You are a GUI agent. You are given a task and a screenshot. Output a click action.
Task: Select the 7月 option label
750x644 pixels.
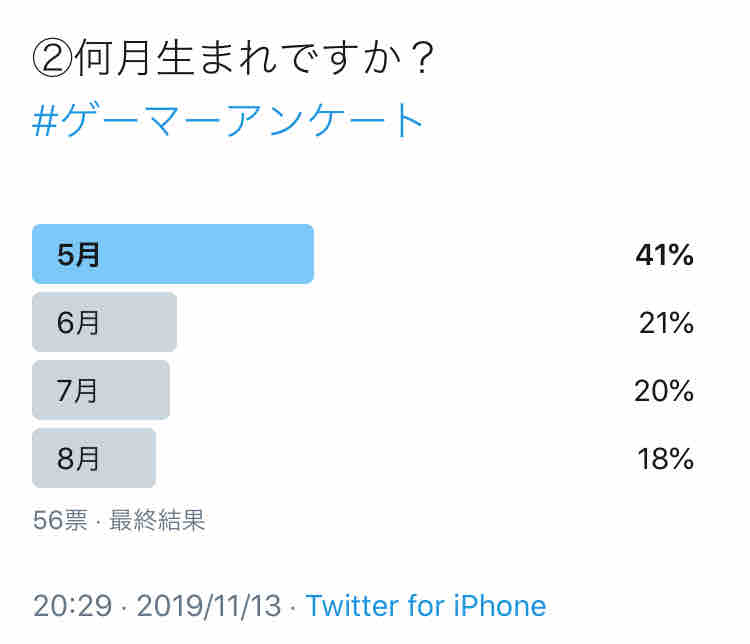79,391
